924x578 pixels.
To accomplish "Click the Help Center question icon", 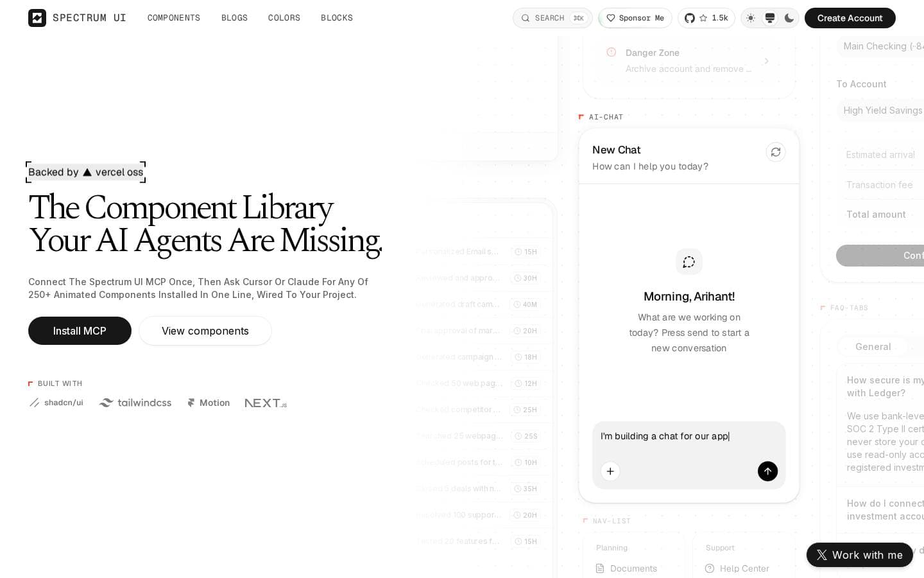I will [710, 568].
